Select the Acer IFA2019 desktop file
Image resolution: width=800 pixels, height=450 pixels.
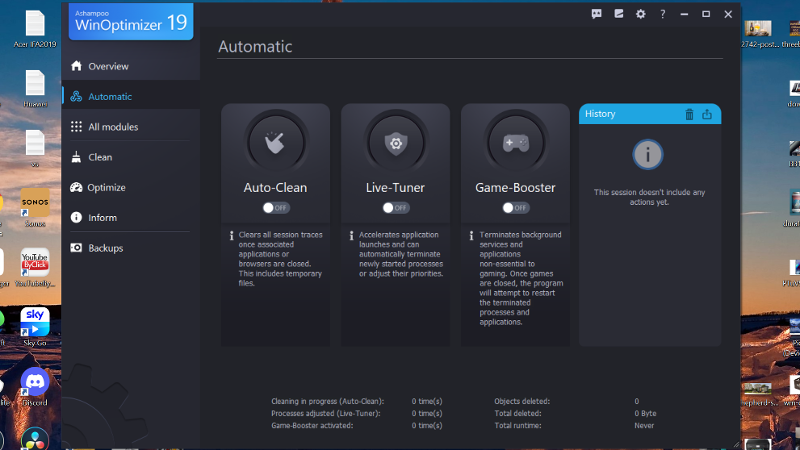click(x=35, y=29)
